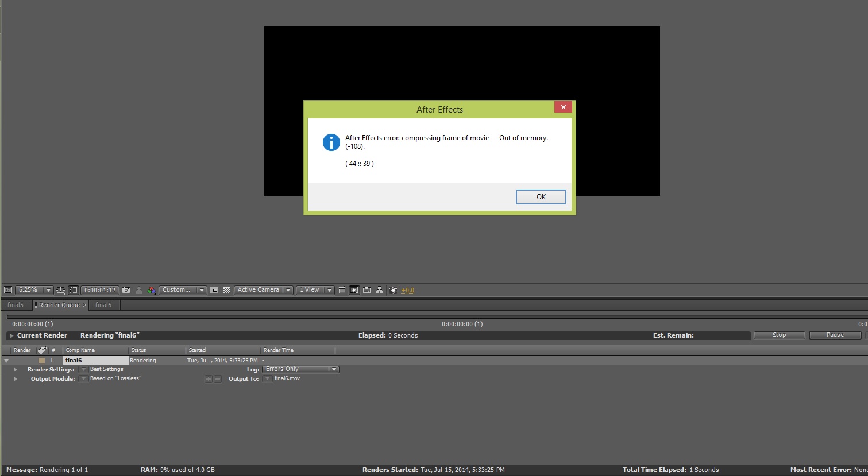Viewport: 868px width, 476px height.
Task: Click the label tag column header icon
Action: pyautogui.click(x=42, y=350)
